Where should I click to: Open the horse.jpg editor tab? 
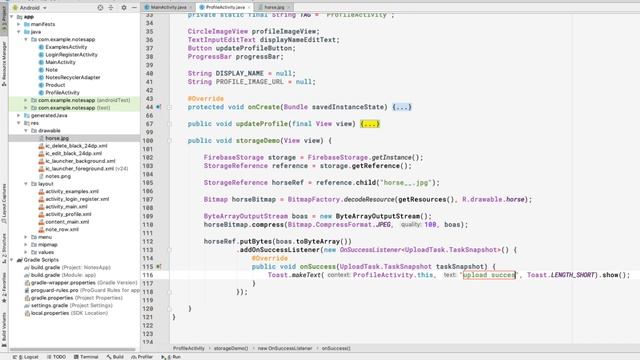pos(273,7)
